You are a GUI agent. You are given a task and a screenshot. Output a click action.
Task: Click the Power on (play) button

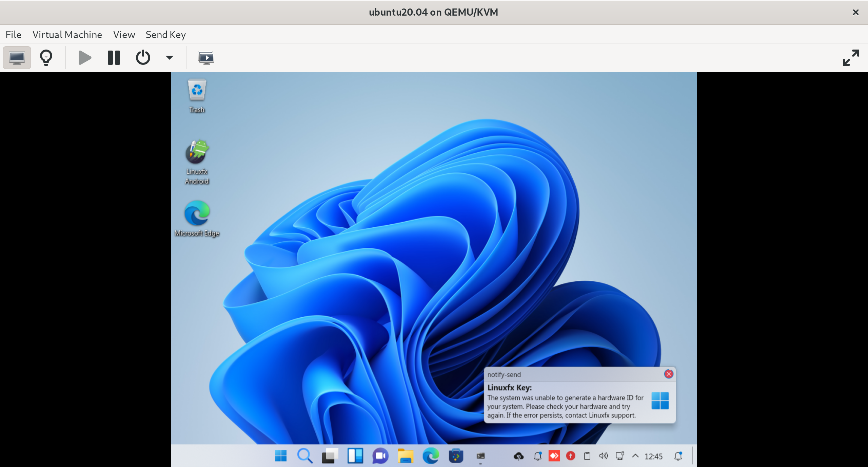point(85,58)
